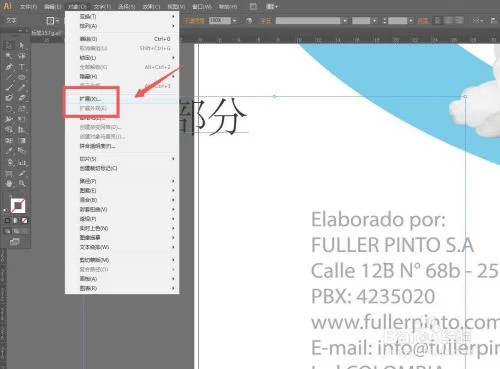500x369 pixels.
Task: Expand the 排列(A) submenu
Action: coord(122,26)
